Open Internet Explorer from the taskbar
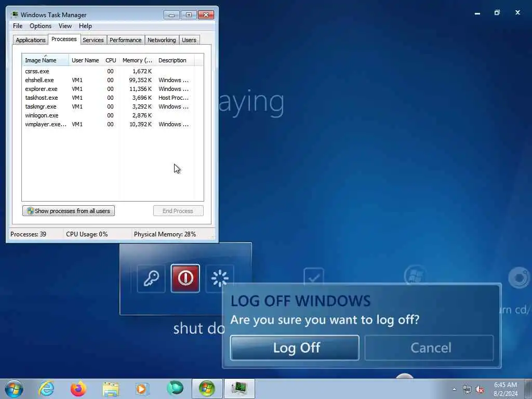532x399 pixels. (46, 388)
